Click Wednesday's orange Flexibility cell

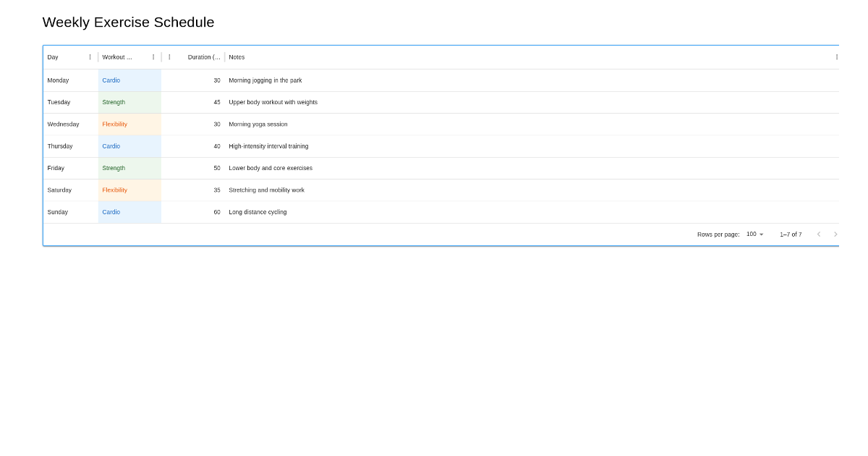pyautogui.click(x=114, y=124)
